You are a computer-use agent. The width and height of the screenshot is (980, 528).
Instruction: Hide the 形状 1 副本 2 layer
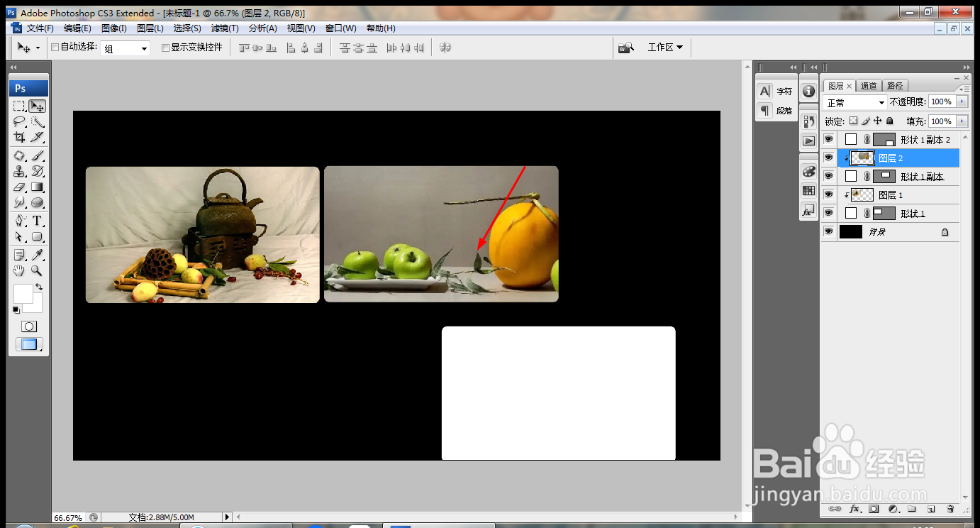828,139
